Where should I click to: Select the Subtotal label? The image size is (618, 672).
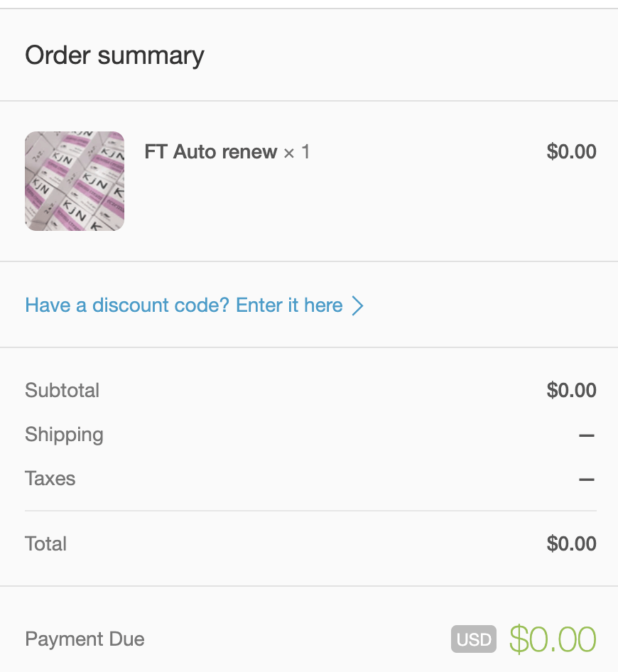pos(62,391)
